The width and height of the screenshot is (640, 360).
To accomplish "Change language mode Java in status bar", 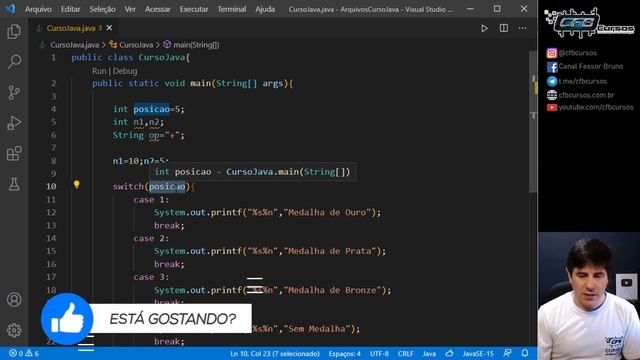I will (x=429, y=353).
